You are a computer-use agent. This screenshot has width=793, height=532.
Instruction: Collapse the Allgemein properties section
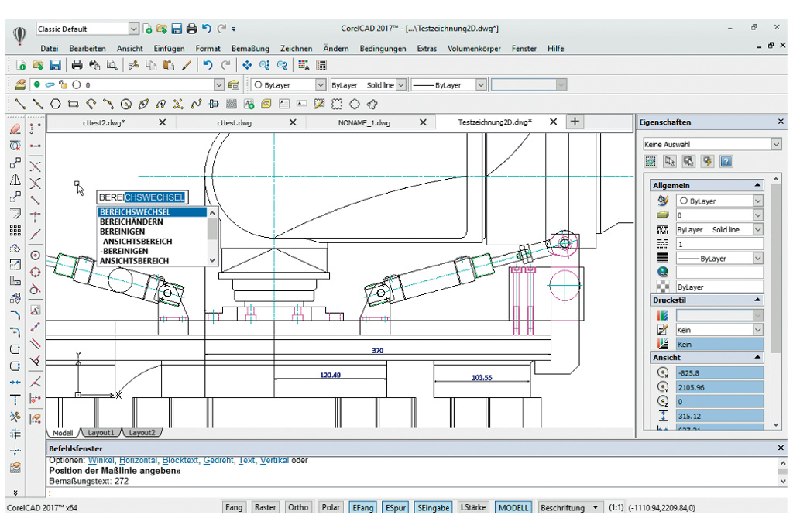[756, 186]
